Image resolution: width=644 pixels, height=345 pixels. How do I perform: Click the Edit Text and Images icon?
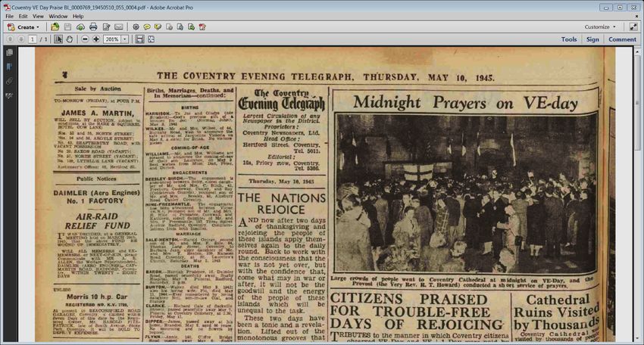click(x=106, y=27)
